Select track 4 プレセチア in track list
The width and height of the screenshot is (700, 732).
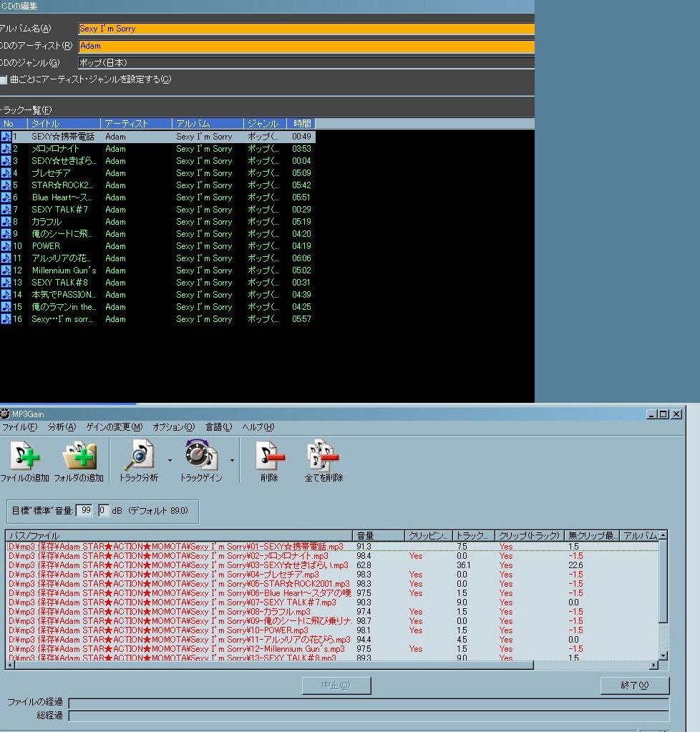coord(158,172)
